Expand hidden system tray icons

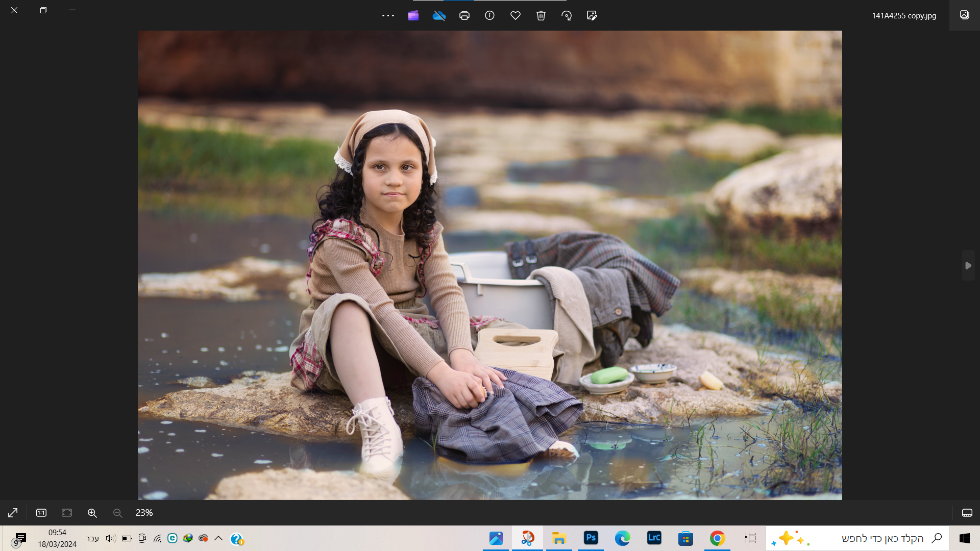(218, 538)
